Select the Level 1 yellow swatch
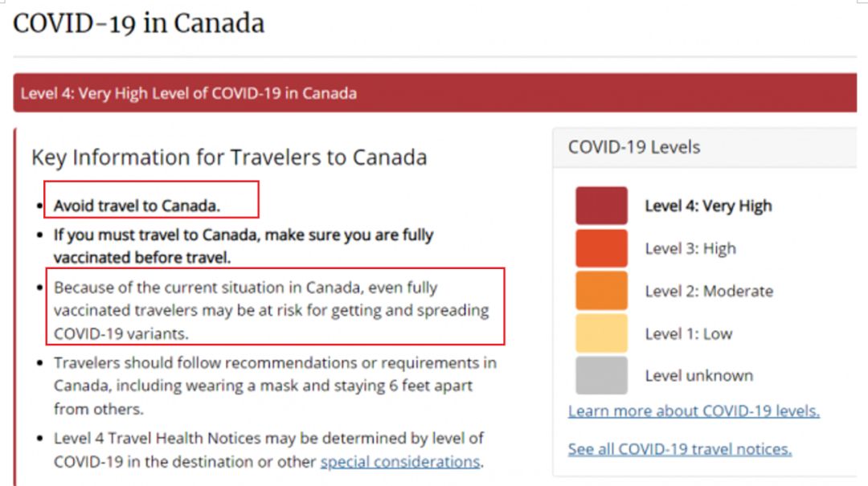 (601, 333)
